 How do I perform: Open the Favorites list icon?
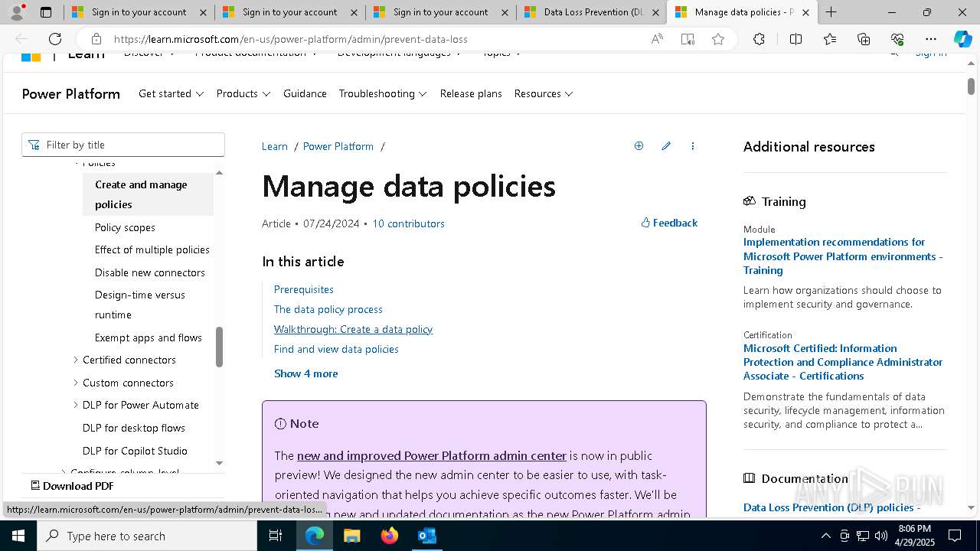(x=830, y=39)
